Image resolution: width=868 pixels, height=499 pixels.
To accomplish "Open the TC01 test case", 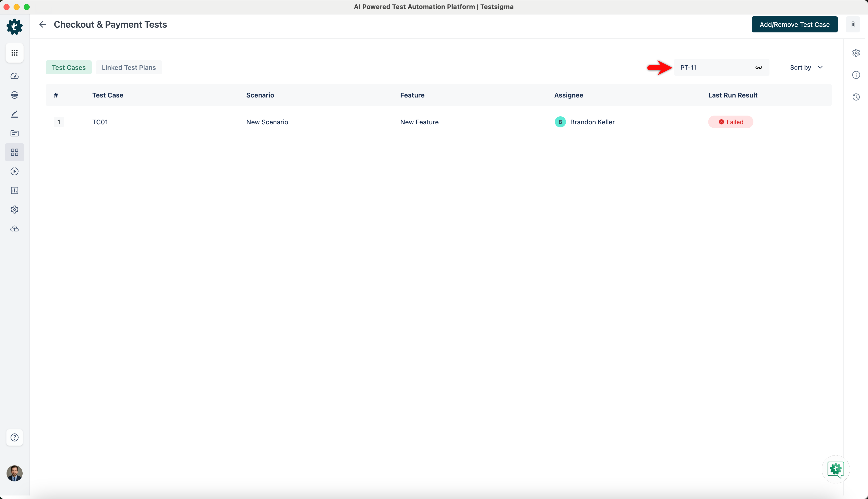I will coord(100,122).
